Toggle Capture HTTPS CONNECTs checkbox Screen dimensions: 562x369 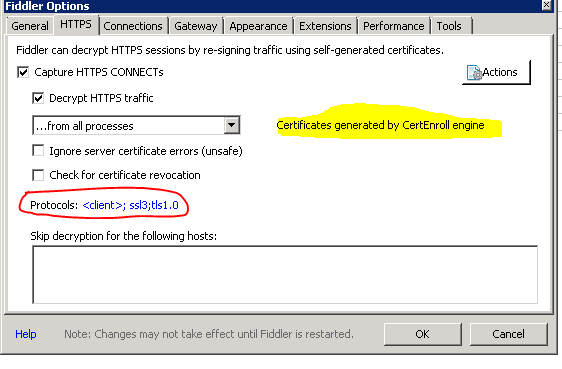pos(23,72)
